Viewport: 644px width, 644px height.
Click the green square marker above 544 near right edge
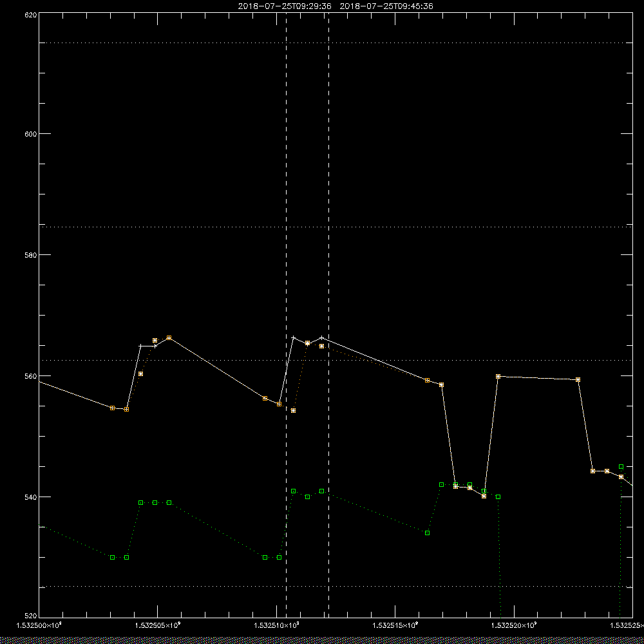(x=621, y=466)
